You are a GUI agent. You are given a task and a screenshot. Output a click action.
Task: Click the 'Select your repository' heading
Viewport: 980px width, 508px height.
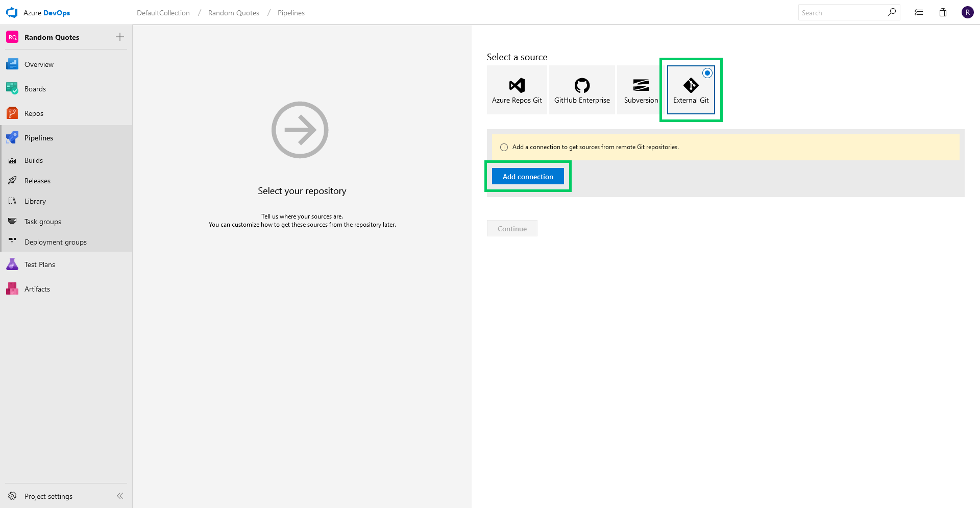point(302,191)
